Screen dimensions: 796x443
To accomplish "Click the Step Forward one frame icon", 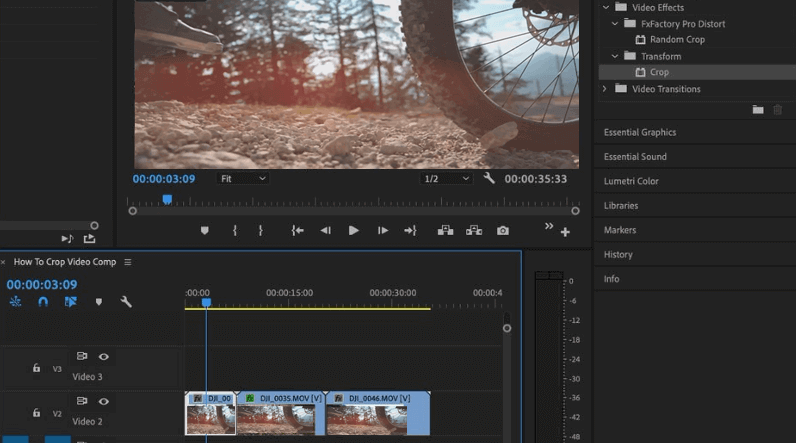I will (x=382, y=231).
